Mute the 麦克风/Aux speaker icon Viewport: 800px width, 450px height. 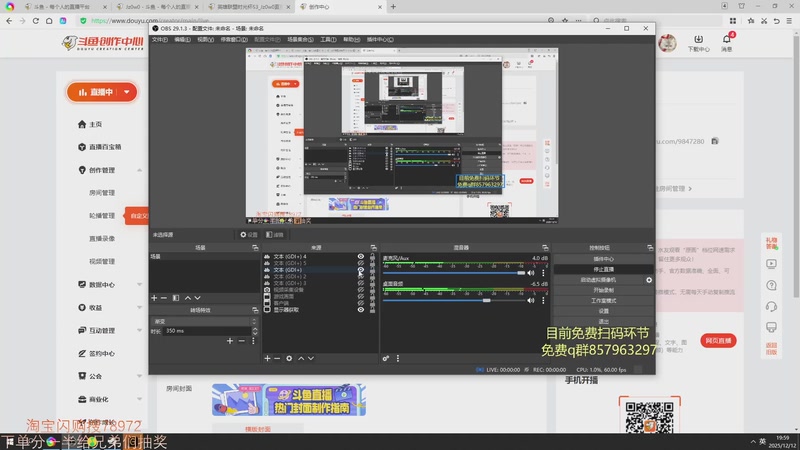click(531, 273)
